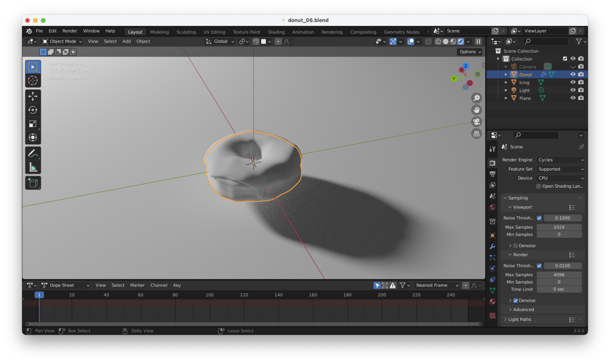The height and width of the screenshot is (364, 610).
Task: Open Render Properties in the properties editor
Action: (x=492, y=163)
